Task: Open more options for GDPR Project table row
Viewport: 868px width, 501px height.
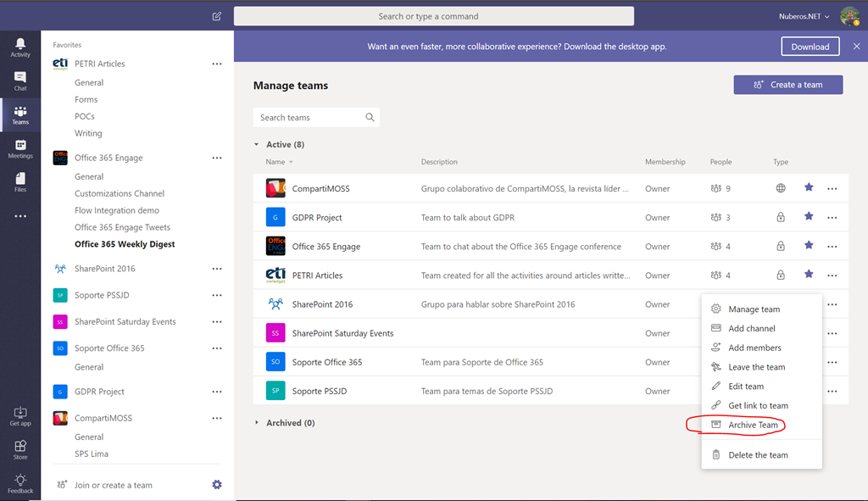Action: 832,218
